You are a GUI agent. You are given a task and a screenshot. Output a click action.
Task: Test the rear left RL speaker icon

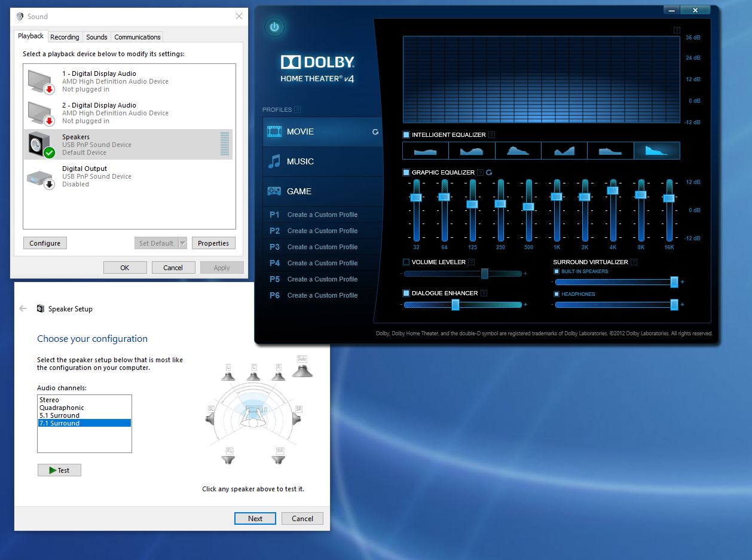228,457
